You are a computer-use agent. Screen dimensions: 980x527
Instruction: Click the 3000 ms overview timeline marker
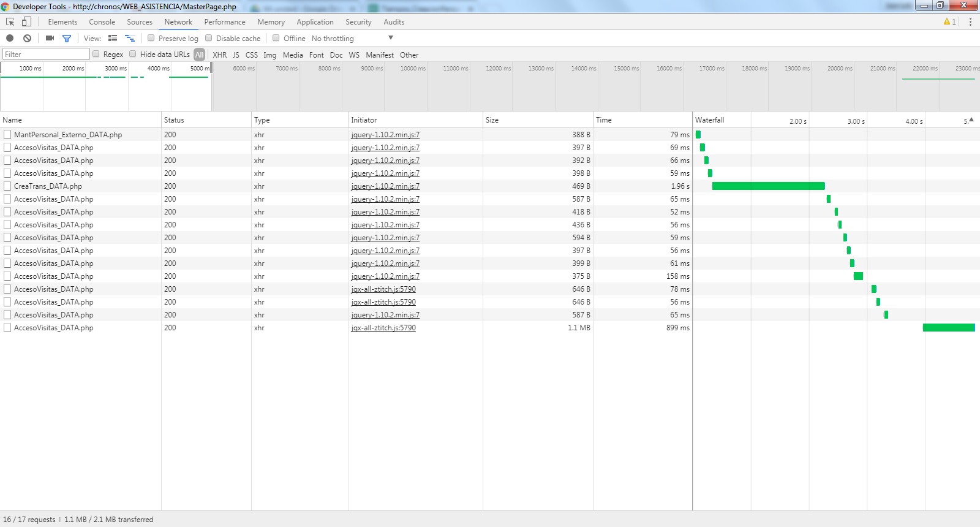115,68
